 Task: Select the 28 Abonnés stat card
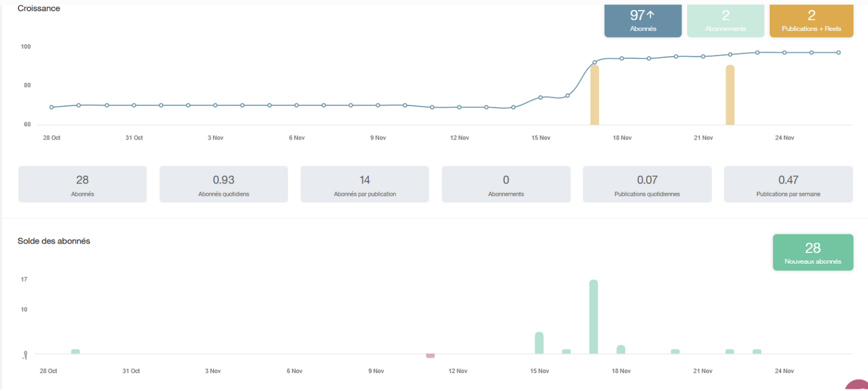pos(82,184)
